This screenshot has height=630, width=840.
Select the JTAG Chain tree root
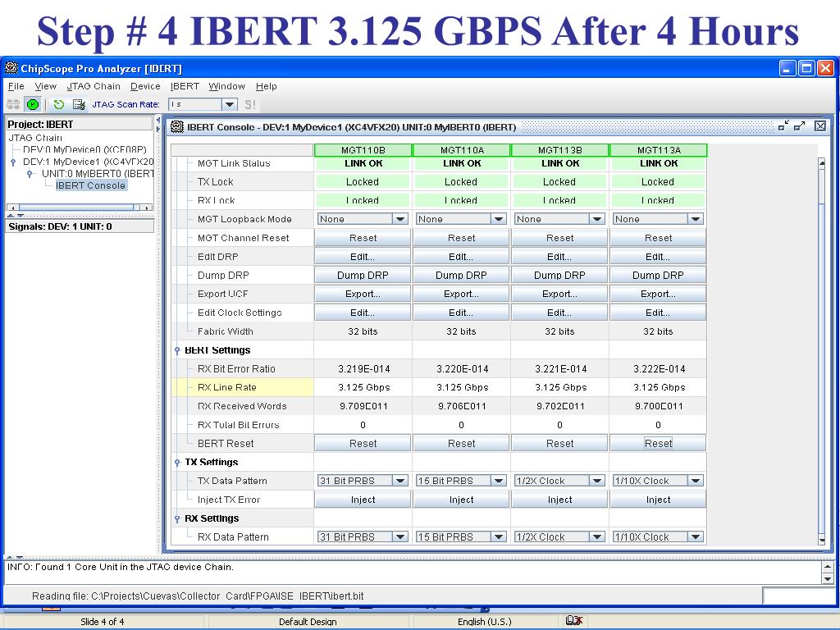click(34, 138)
